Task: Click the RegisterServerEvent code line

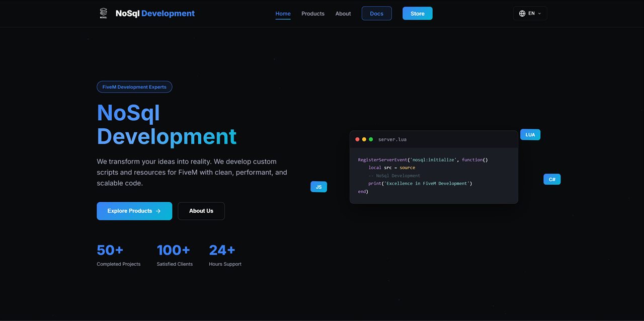Action: tap(423, 159)
